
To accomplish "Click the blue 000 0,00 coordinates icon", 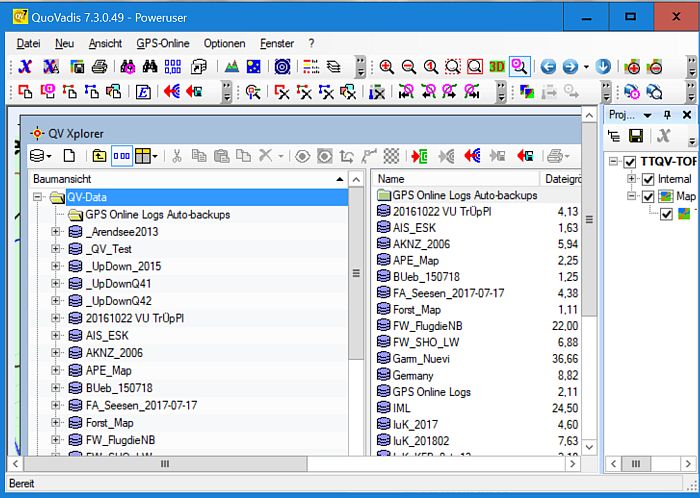I will (173, 67).
